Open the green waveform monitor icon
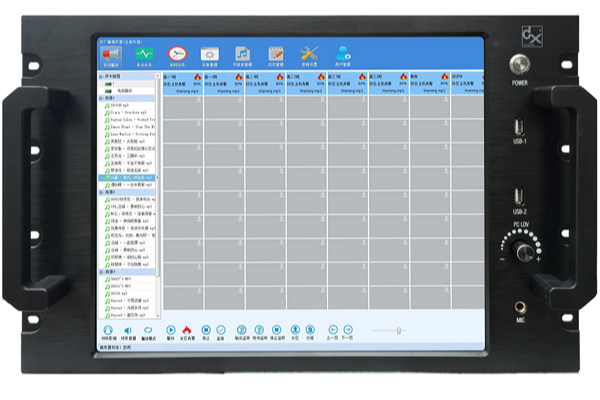 pyautogui.click(x=145, y=52)
